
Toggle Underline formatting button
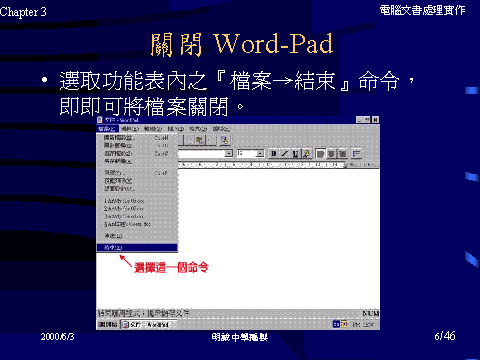(295, 154)
